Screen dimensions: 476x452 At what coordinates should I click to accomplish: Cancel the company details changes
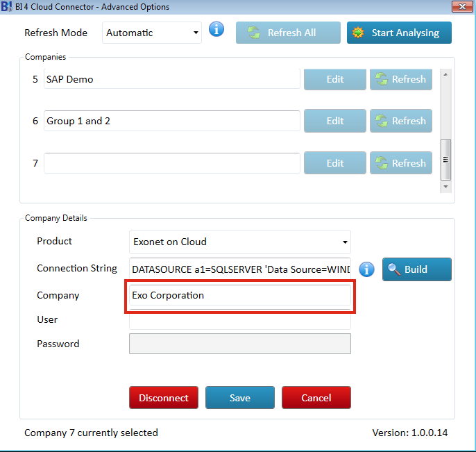(316, 398)
